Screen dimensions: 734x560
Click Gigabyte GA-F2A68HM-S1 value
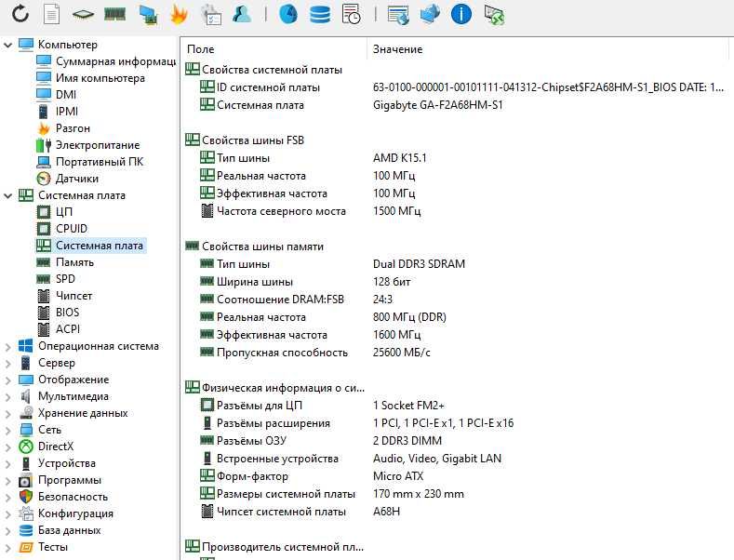[x=437, y=105]
